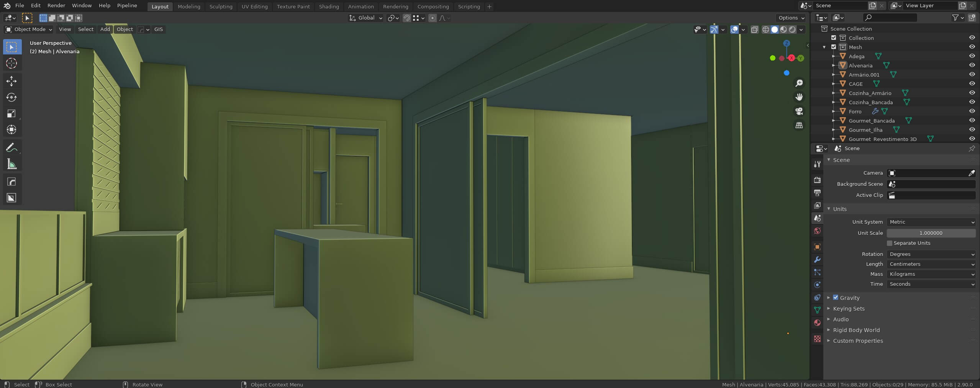Open the Output properties tab icon
Screen dimensions: 980x388
coord(817,193)
